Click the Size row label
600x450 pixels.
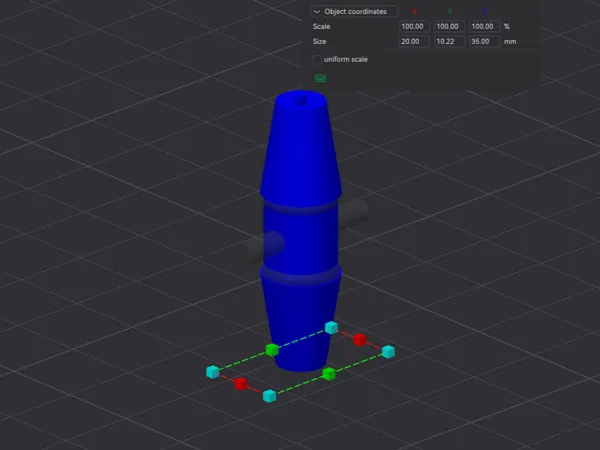click(x=319, y=41)
